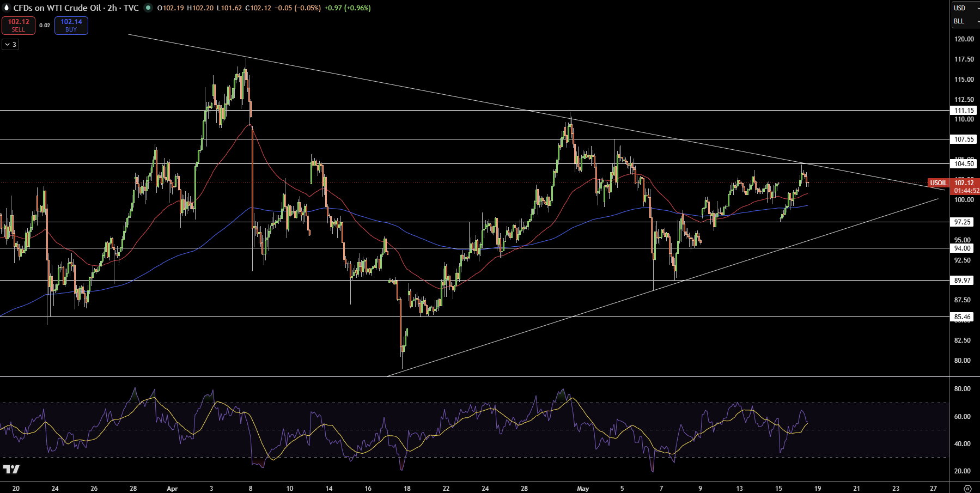Select the 89.97 horizontal line price label
Screen dimensions: 980x493
pos(962,281)
